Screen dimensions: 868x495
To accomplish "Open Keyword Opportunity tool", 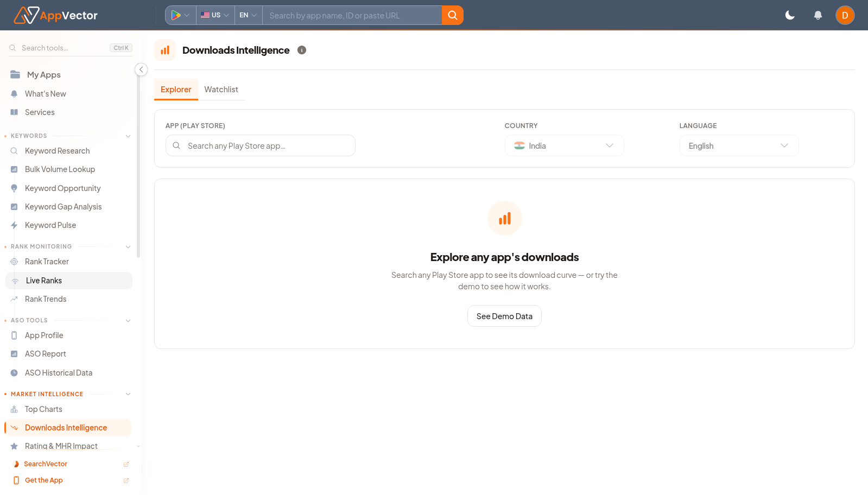I will (x=63, y=188).
